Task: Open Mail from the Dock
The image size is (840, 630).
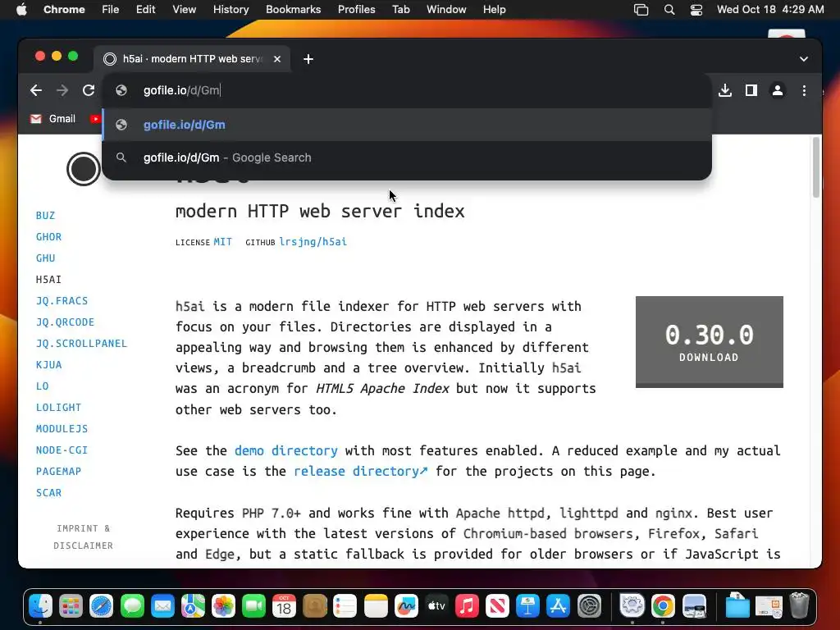Action: (163, 606)
